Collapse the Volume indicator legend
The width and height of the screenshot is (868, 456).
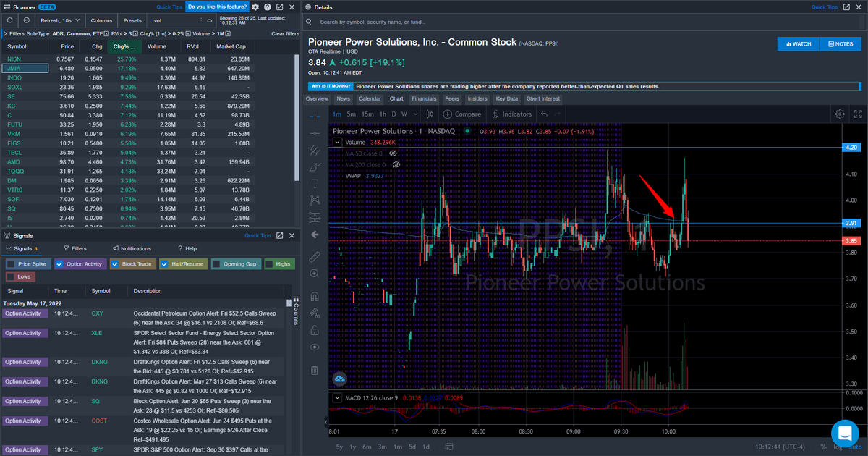coord(336,143)
